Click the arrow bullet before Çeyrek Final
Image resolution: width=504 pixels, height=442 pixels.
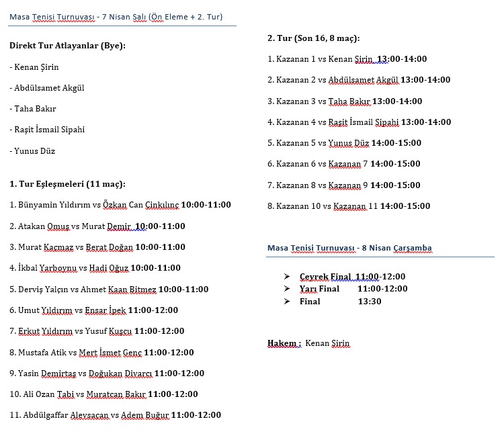(x=287, y=277)
